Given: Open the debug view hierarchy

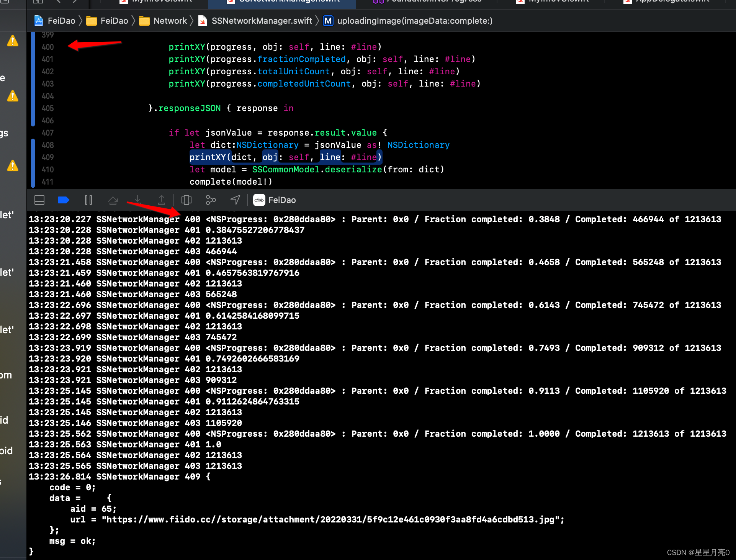Looking at the screenshot, I should point(186,200).
